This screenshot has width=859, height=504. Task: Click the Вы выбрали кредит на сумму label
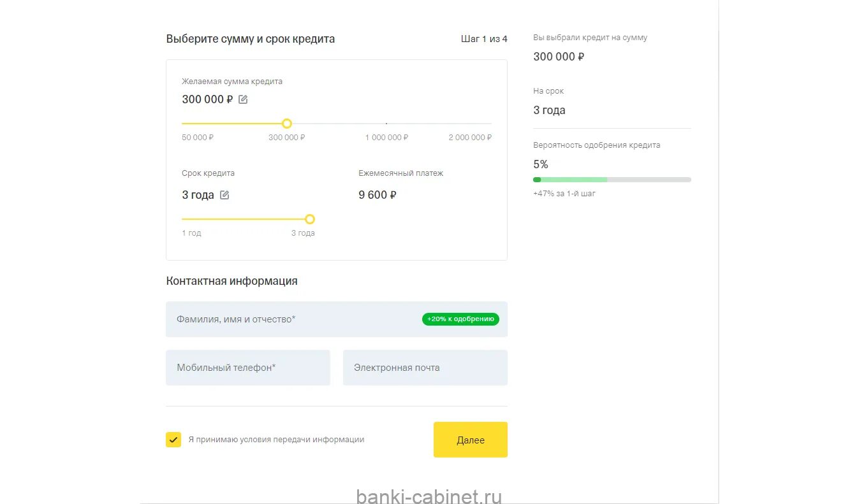(590, 38)
